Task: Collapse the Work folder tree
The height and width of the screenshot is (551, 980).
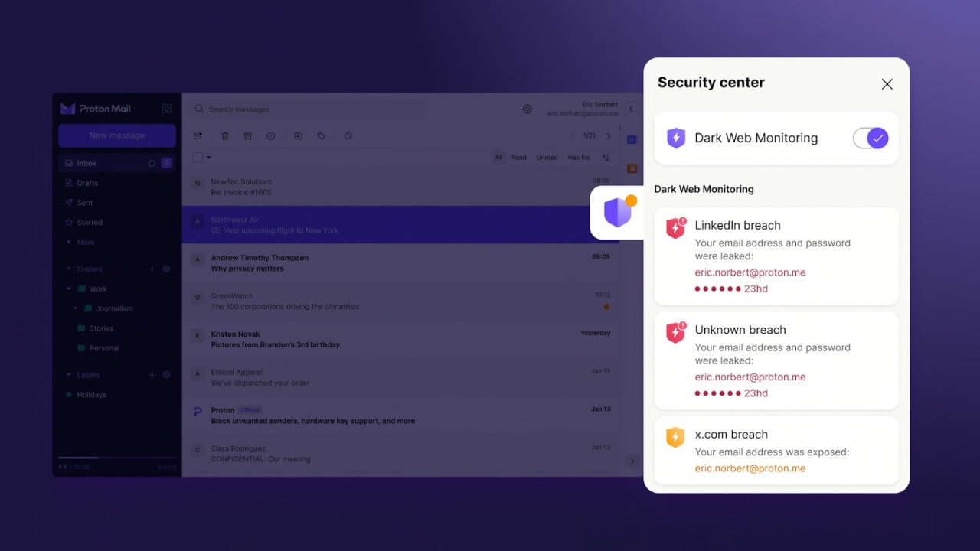Action: point(69,289)
